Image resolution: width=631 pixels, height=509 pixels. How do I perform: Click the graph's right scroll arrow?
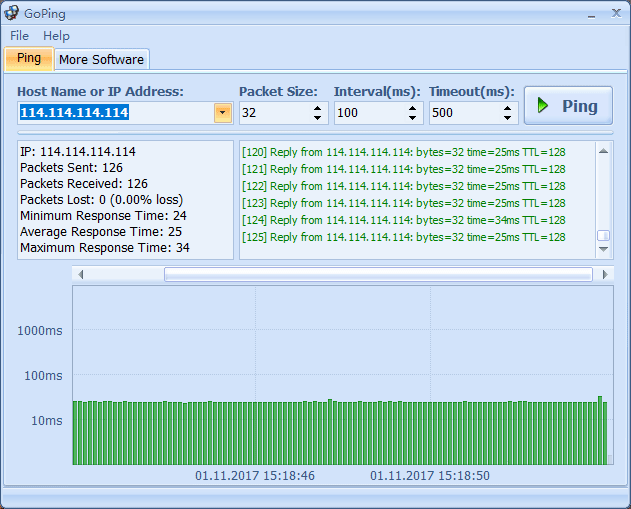[605, 274]
